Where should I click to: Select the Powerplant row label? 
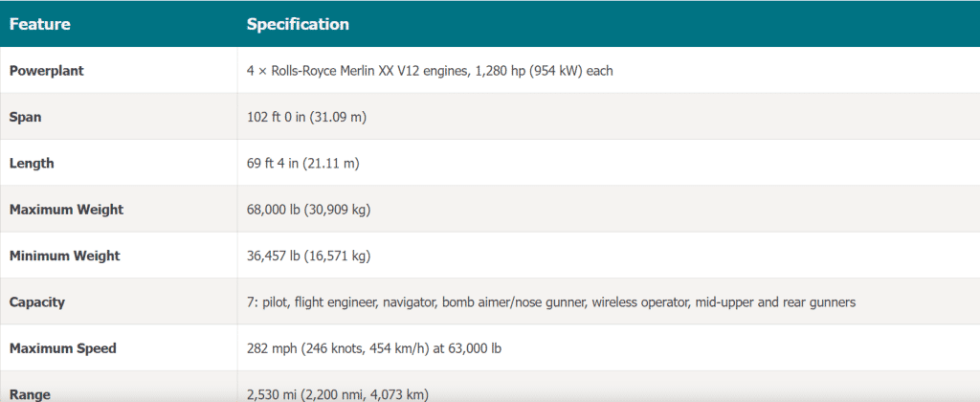[45, 71]
